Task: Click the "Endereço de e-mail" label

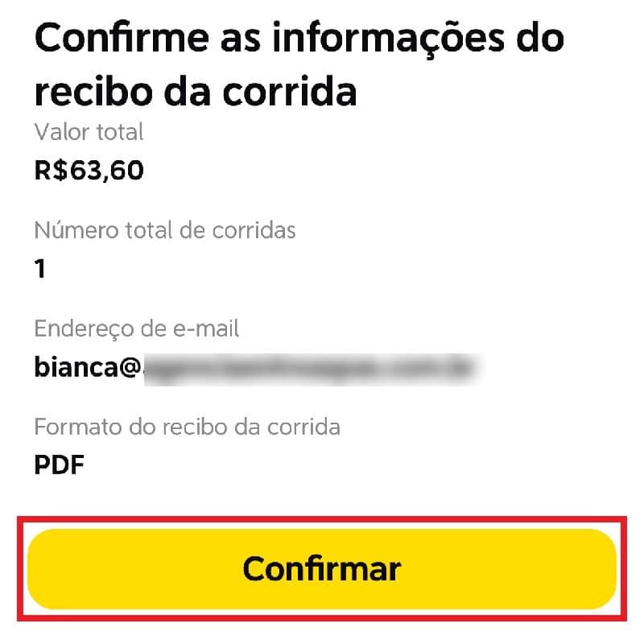Action: coord(137,328)
